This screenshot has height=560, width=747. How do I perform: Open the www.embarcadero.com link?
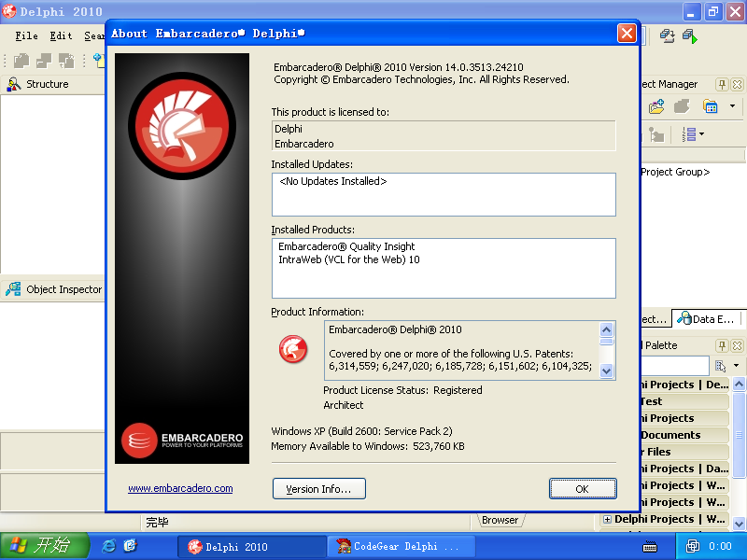click(180, 488)
